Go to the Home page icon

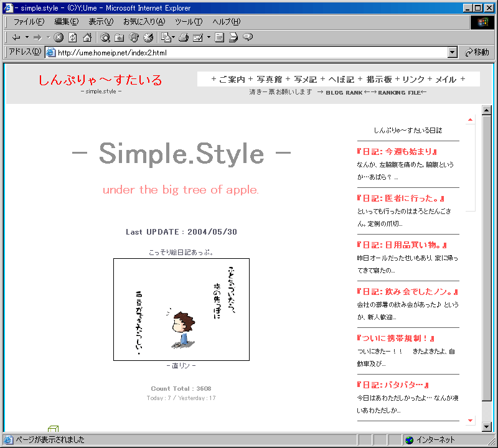(x=87, y=37)
